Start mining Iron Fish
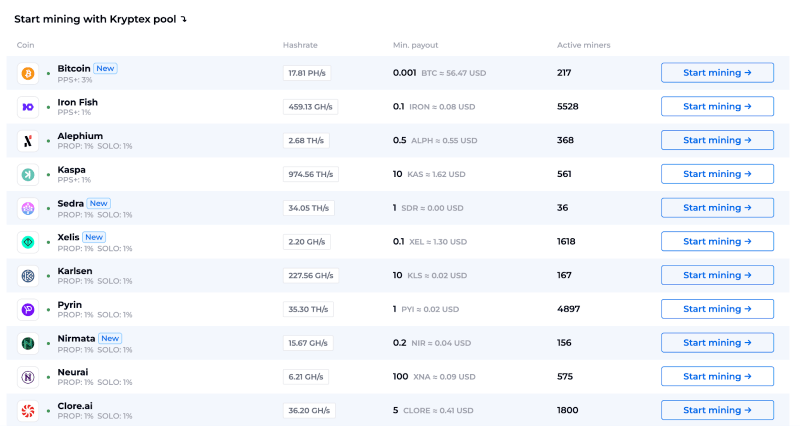This screenshot has height=426, width=800. click(x=717, y=107)
